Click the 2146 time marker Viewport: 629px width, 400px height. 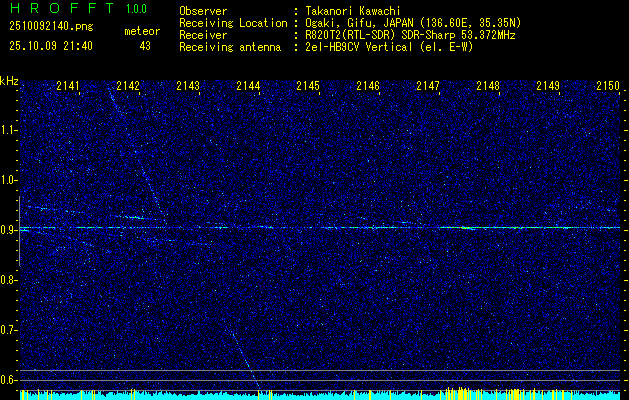point(368,85)
